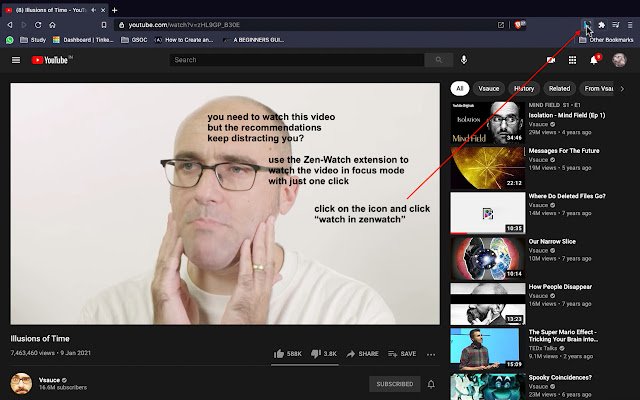Select the History filter chip
This screenshot has height=400, width=640.
pos(524,89)
